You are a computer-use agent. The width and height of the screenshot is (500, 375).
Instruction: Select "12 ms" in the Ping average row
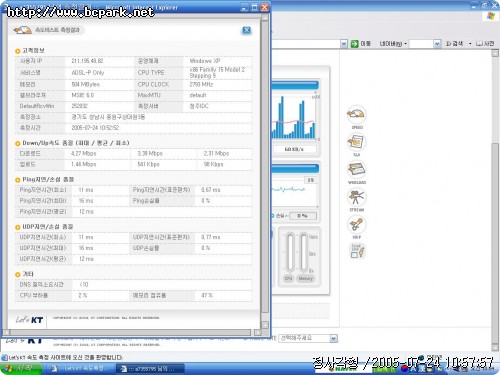86,212
